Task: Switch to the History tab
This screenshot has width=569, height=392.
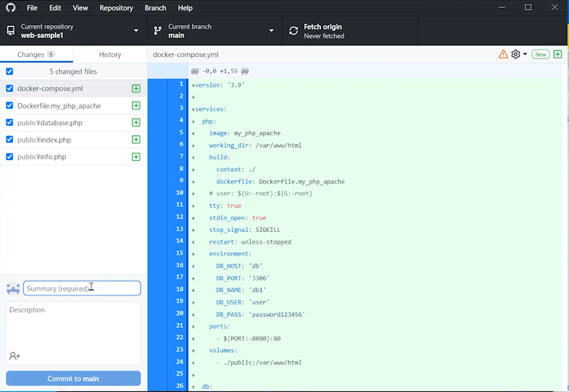Action: [110, 55]
